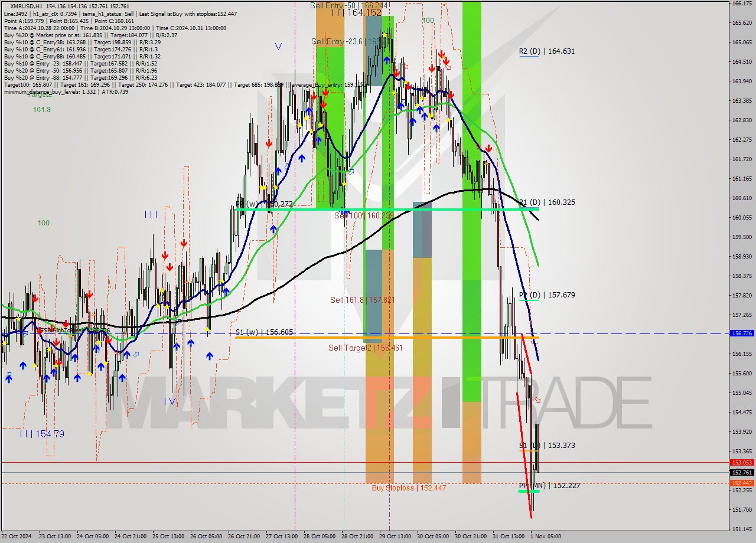Select the 29 Oct 13:00 time axis label
This screenshot has width=756, height=543.
coord(395,537)
